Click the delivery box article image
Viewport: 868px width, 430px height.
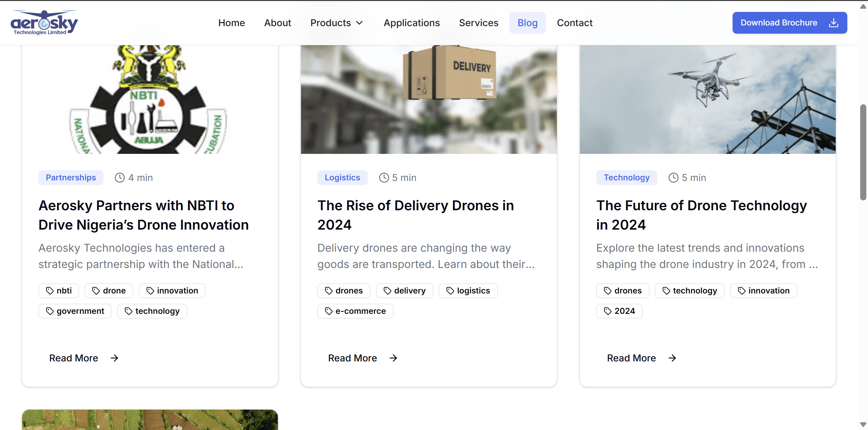tap(429, 99)
